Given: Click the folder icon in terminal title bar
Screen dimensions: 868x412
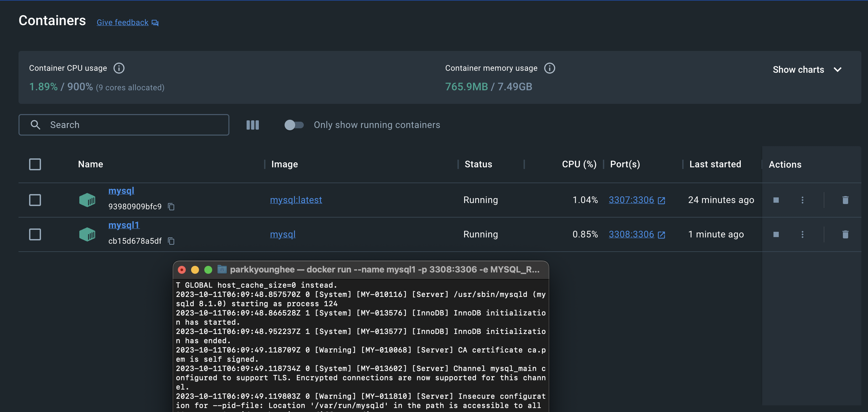Looking at the screenshot, I should 222,269.
